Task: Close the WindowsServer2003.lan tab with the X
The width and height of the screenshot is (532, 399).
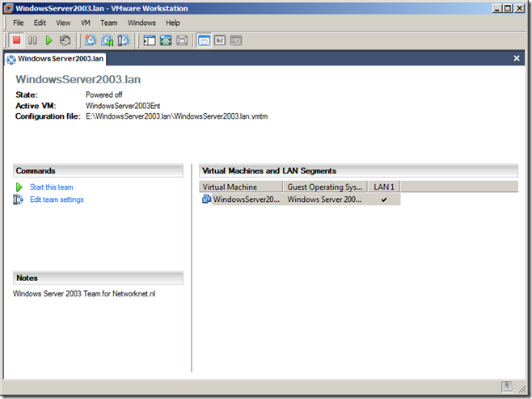Action: (x=517, y=58)
